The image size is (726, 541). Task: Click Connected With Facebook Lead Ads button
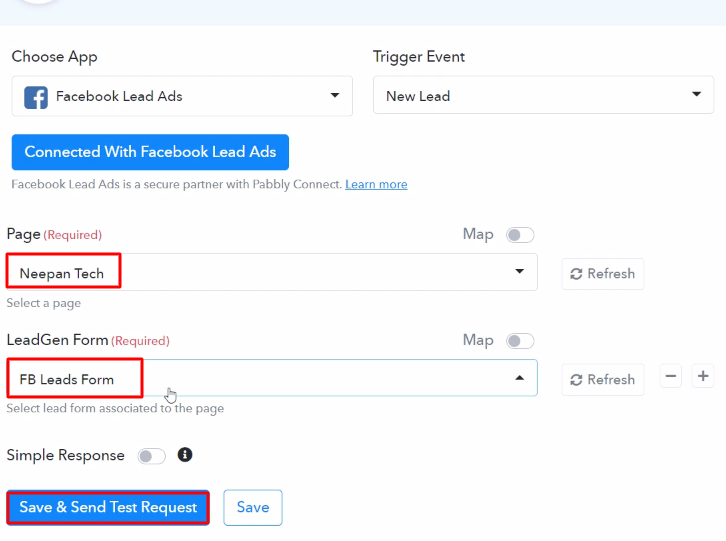(150, 152)
